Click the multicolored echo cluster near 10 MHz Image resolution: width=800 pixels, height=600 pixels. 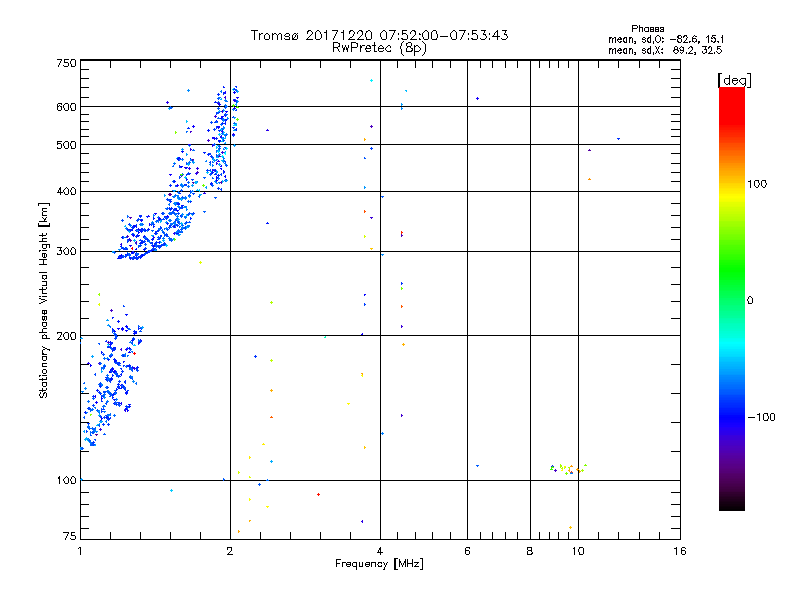tap(568, 469)
